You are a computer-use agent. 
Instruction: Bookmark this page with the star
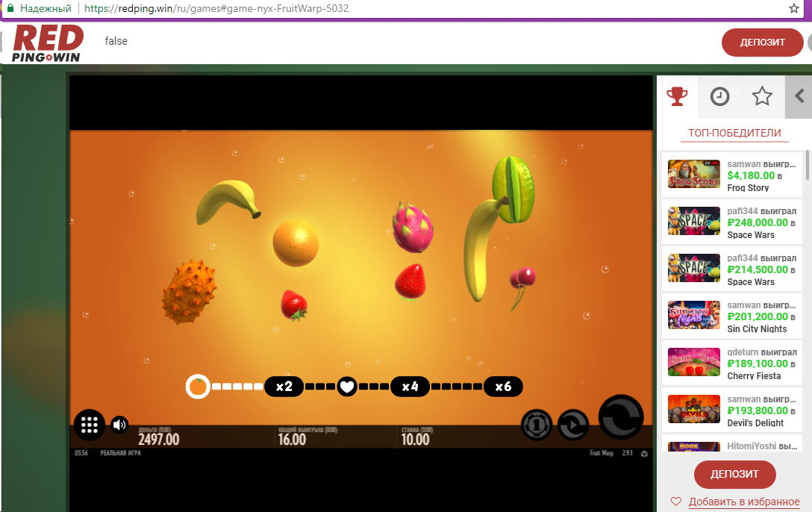point(794,8)
